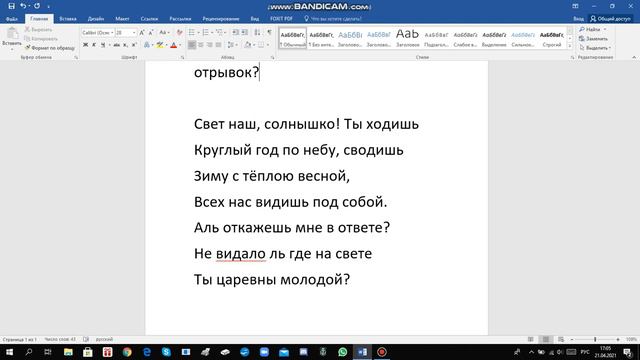Increase paragraph indent
The image size is (640, 360).
(x=244, y=32)
